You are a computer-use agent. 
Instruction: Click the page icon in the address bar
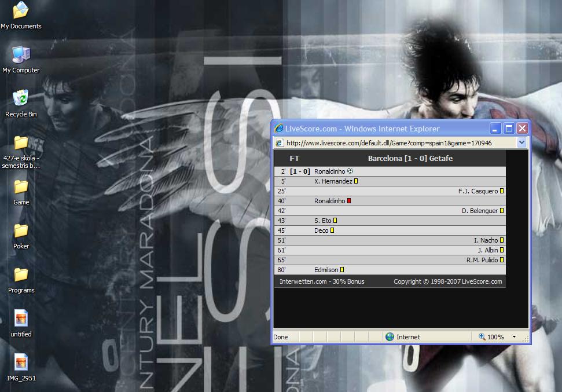(x=279, y=142)
